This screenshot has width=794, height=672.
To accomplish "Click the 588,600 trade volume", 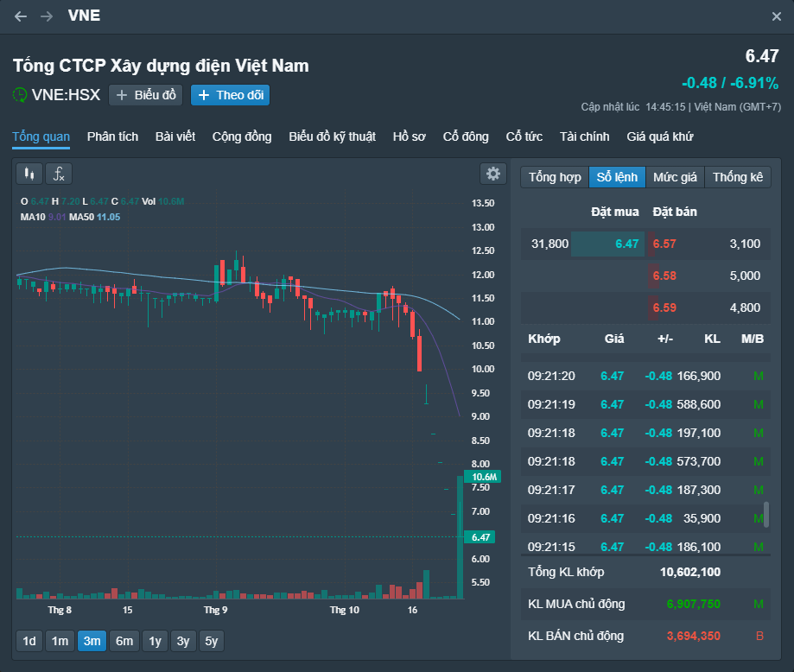I will pos(699,404).
